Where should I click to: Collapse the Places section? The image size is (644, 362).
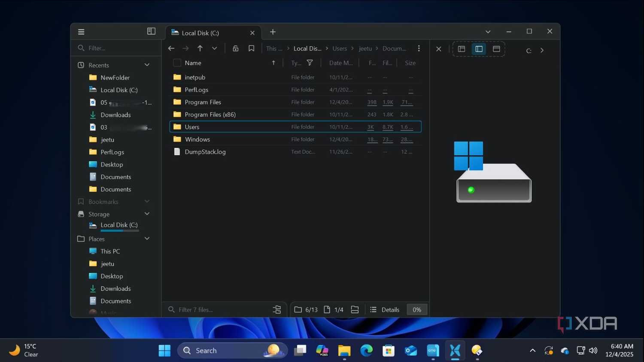pyautogui.click(x=147, y=239)
